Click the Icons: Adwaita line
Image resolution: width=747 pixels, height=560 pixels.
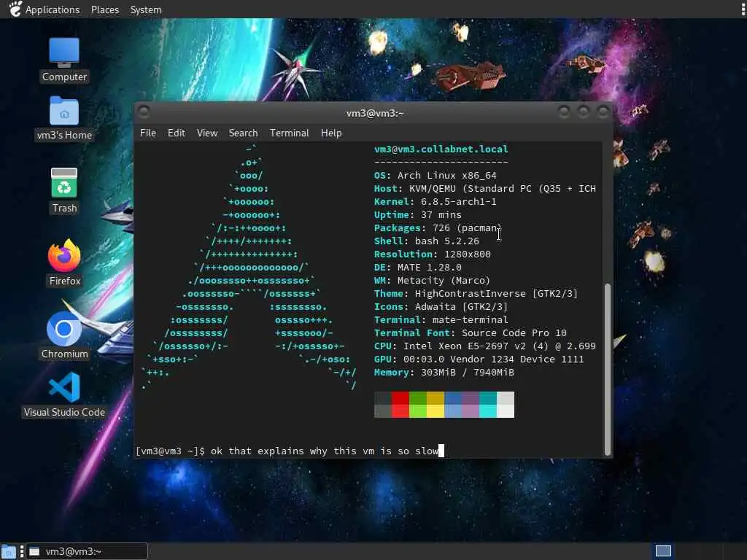441,307
